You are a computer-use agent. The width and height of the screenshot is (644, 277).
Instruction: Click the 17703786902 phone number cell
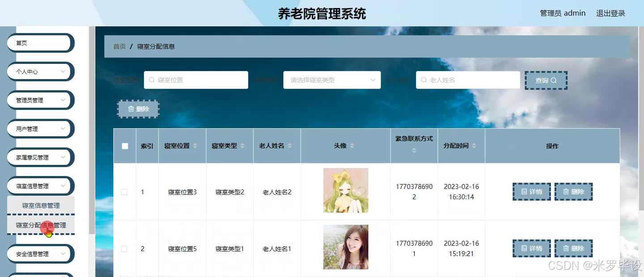414,192
